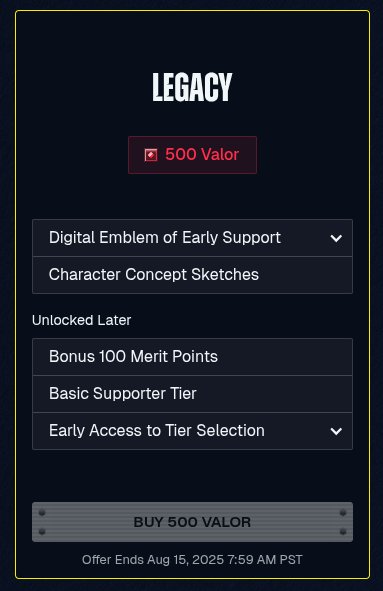Click the Offer Ends label text
This screenshot has height=591, width=383.
tap(113, 560)
